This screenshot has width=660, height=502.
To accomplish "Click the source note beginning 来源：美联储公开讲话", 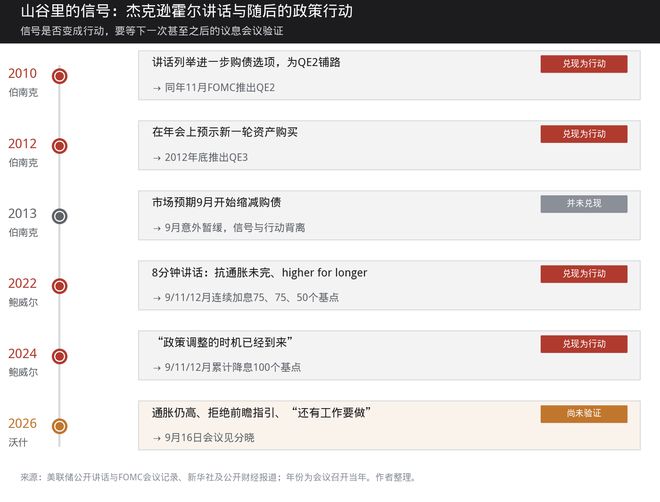I will click(x=219, y=477).
